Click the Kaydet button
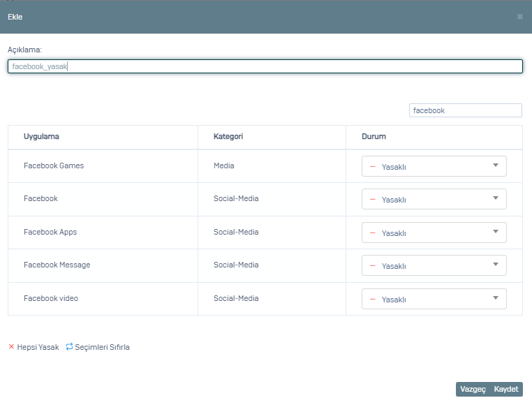The image size is (532, 405). coord(506,389)
